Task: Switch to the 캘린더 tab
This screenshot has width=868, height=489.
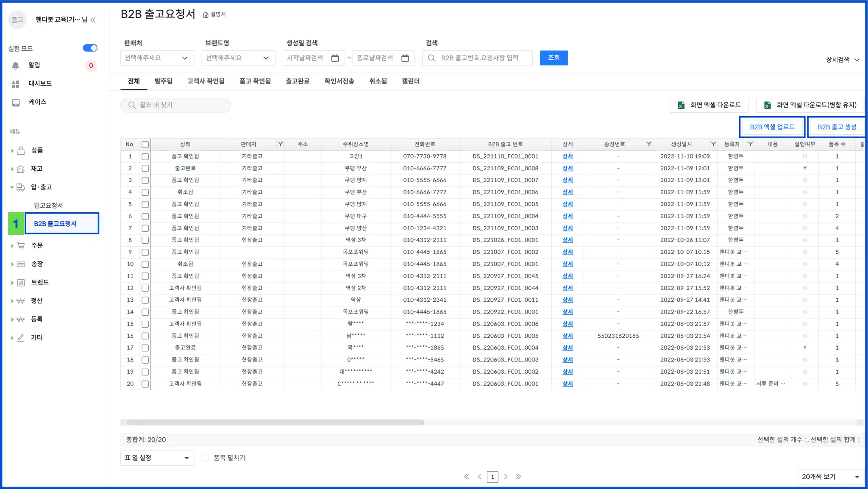Action: 410,81
